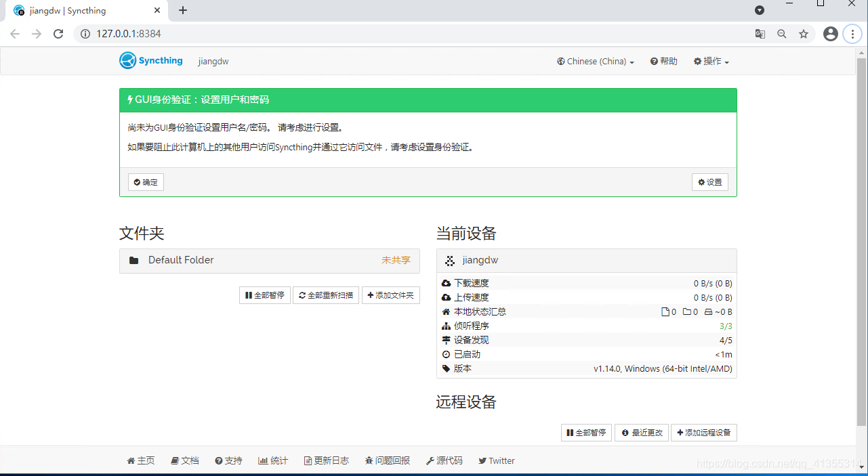Click the translate page icon in address bar
868x476 pixels.
pos(760,34)
